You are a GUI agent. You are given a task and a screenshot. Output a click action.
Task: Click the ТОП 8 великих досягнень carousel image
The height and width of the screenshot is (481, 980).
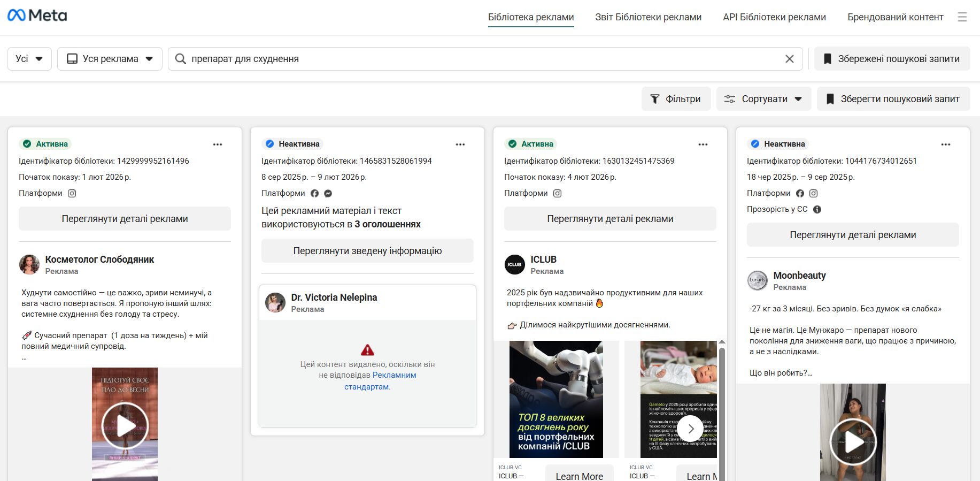point(556,399)
